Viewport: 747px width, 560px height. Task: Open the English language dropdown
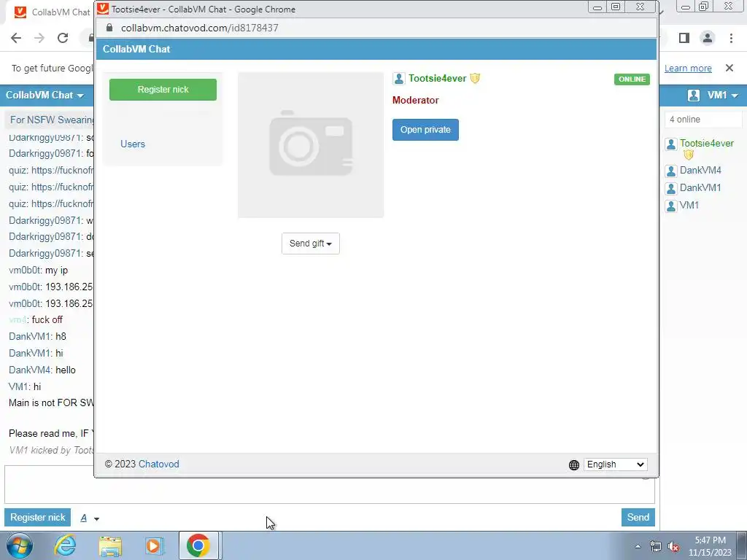615,464
